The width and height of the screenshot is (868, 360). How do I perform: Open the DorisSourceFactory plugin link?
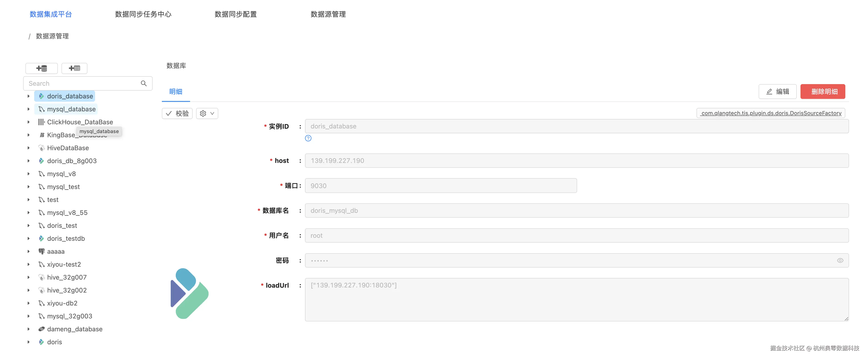pos(771,113)
